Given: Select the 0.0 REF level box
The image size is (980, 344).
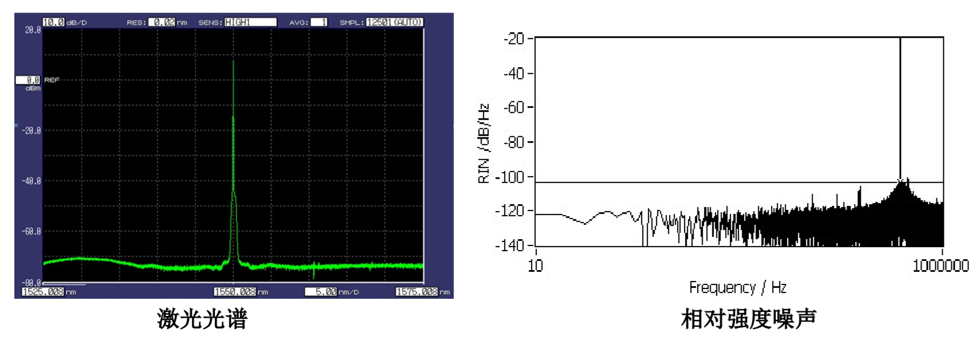Looking at the screenshot, I should point(27,80).
